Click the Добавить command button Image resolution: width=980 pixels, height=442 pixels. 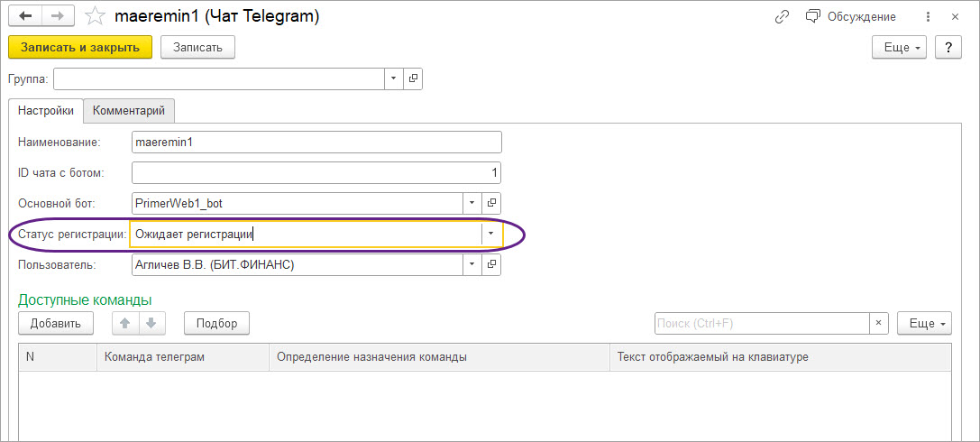(x=56, y=323)
